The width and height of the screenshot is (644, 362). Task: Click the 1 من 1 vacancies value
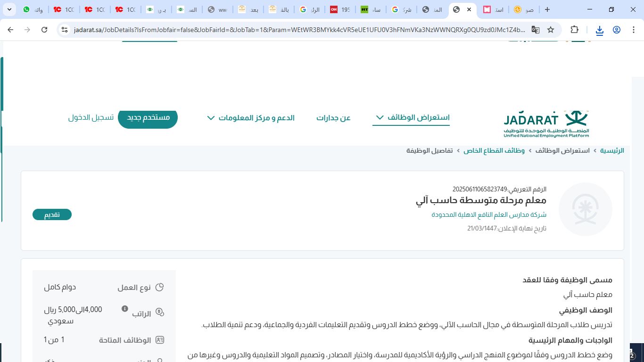coord(54,340)
